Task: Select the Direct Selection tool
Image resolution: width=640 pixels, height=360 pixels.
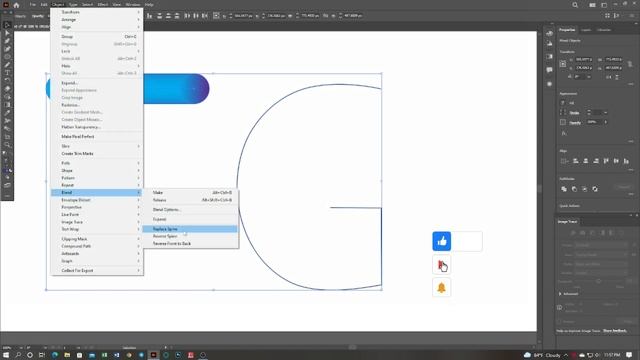Action: tap(7, 33)
